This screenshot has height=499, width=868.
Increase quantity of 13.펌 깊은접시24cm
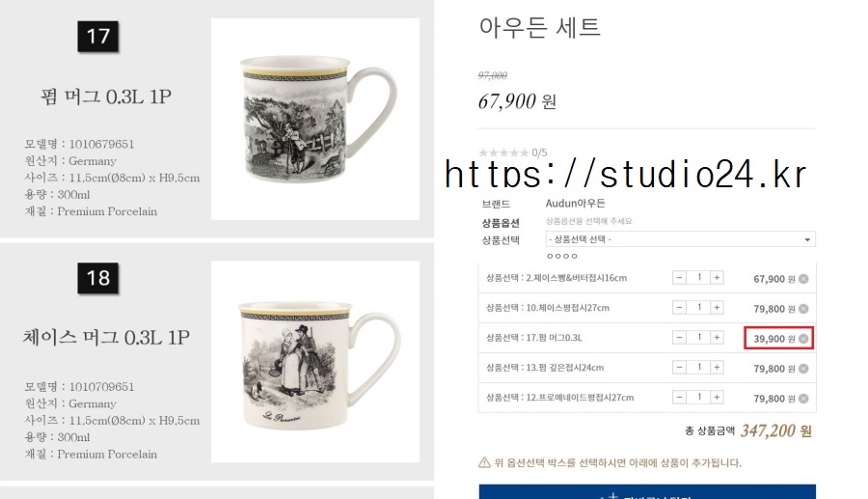[x=717, y=367]
